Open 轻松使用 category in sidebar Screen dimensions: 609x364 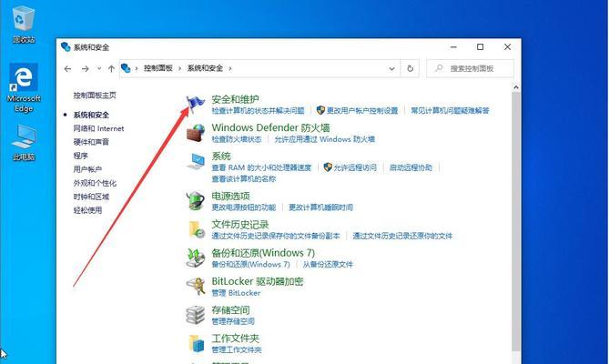pos(87,210)
